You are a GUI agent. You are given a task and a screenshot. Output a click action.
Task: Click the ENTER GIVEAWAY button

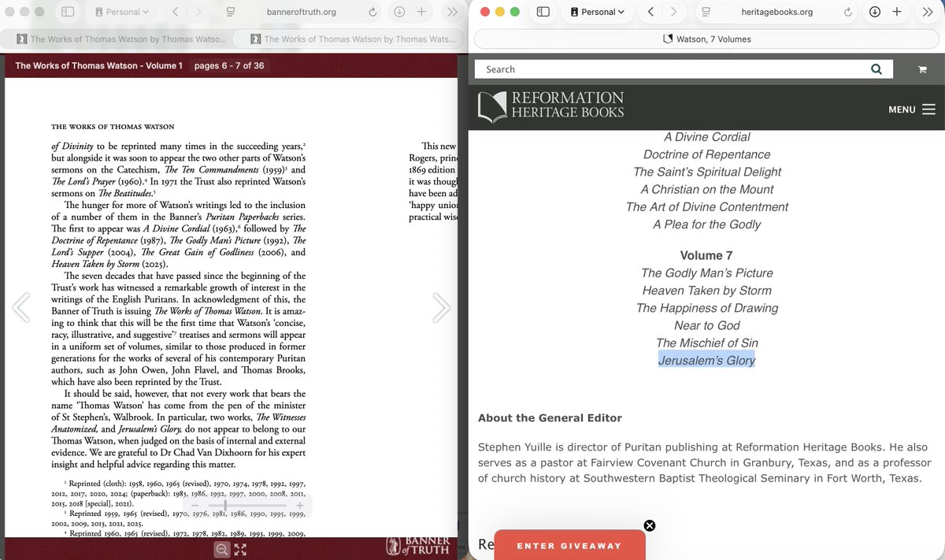coord(569,546)
